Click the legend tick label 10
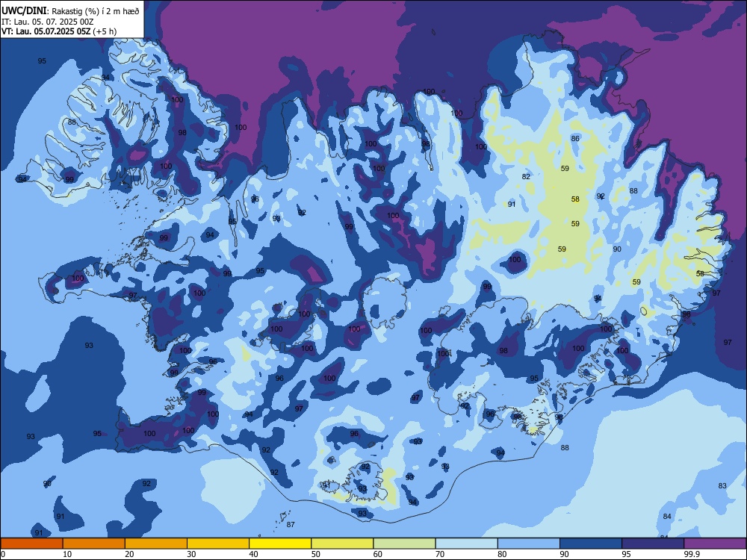Image resolution: width=747 pixels, height=560 pixels. pos(67,554)
